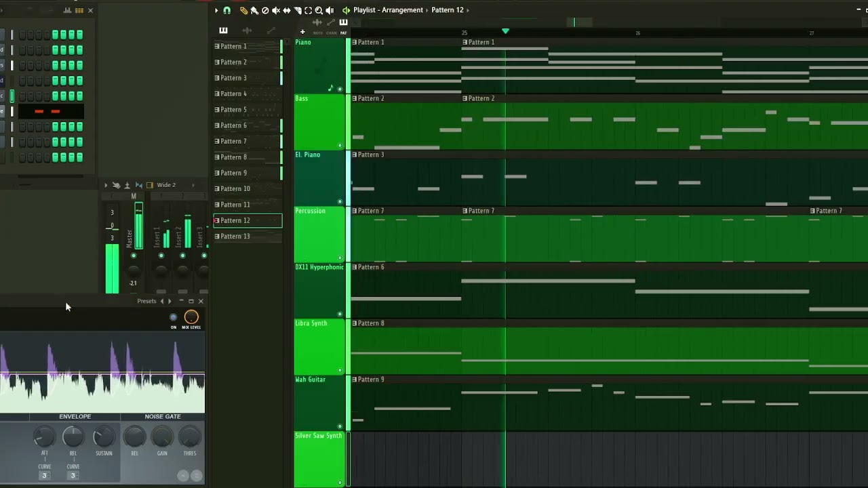868x488 pixels.
Task: Click the Envelope SUSTAIN knob
Action: click(104, 436)
